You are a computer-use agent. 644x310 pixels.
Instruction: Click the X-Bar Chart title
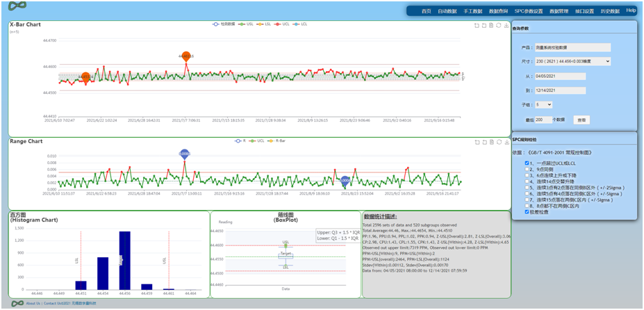26,24
